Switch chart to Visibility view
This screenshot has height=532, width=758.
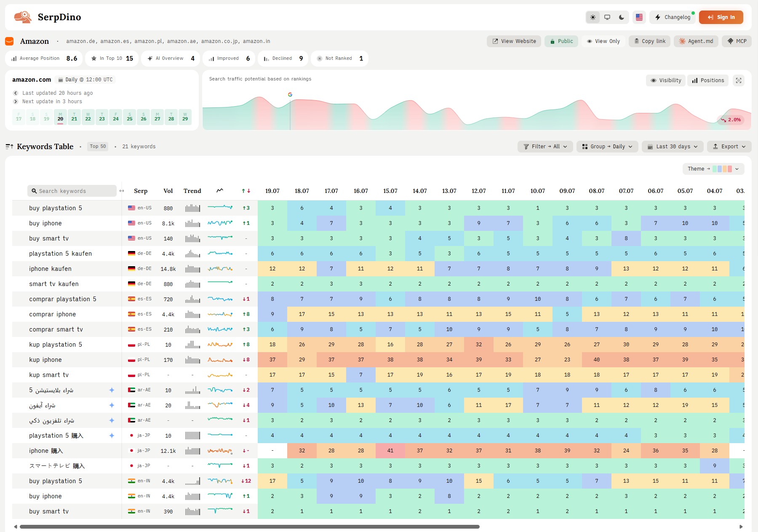pyautogui.click(x=666, y=80)
